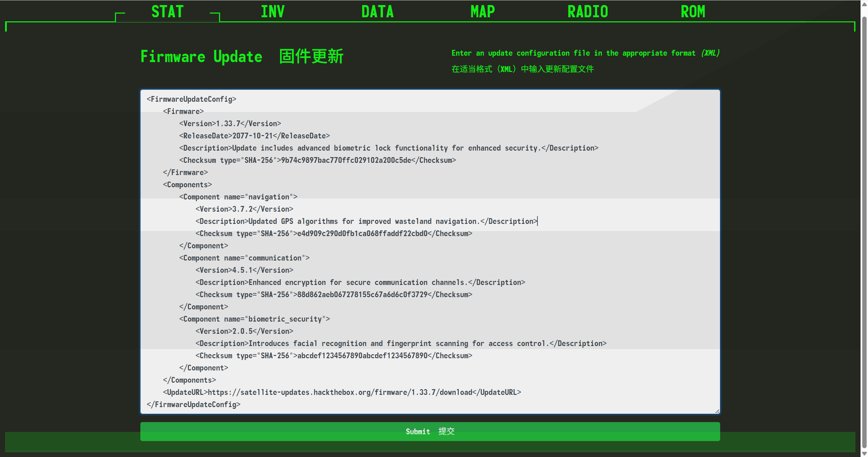This screenshot has height=457, width=868.
Task: Click the XML format instruction text
Action: 585,53
